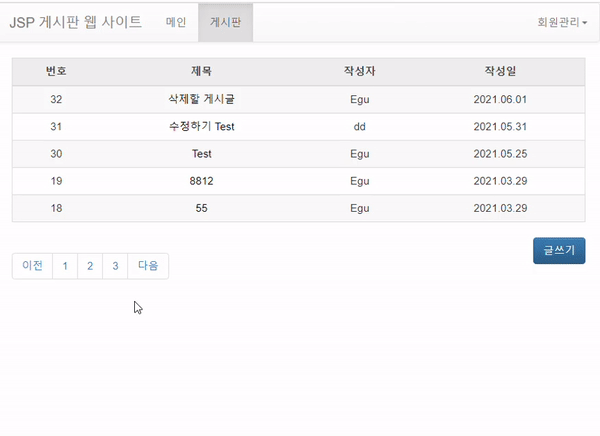This screenshot has height=436, width=600.
Task: Go to the next page with 다음
Action: click(x=148, y=266)
